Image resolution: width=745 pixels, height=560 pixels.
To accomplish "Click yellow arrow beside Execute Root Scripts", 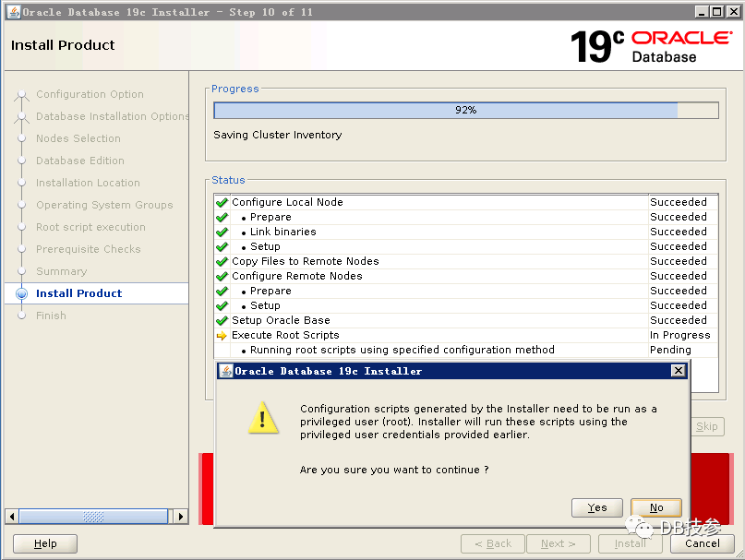I will (222, 335).
